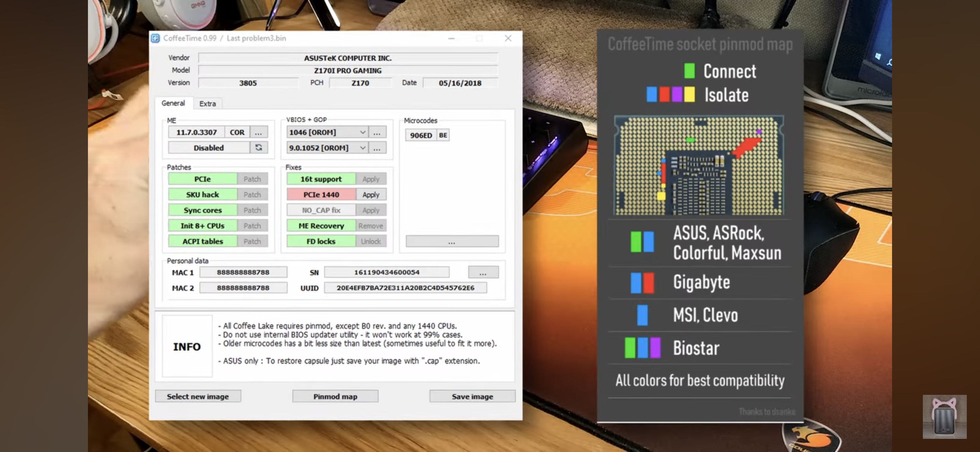Click the COR label next to ME version

click(237, 132)
